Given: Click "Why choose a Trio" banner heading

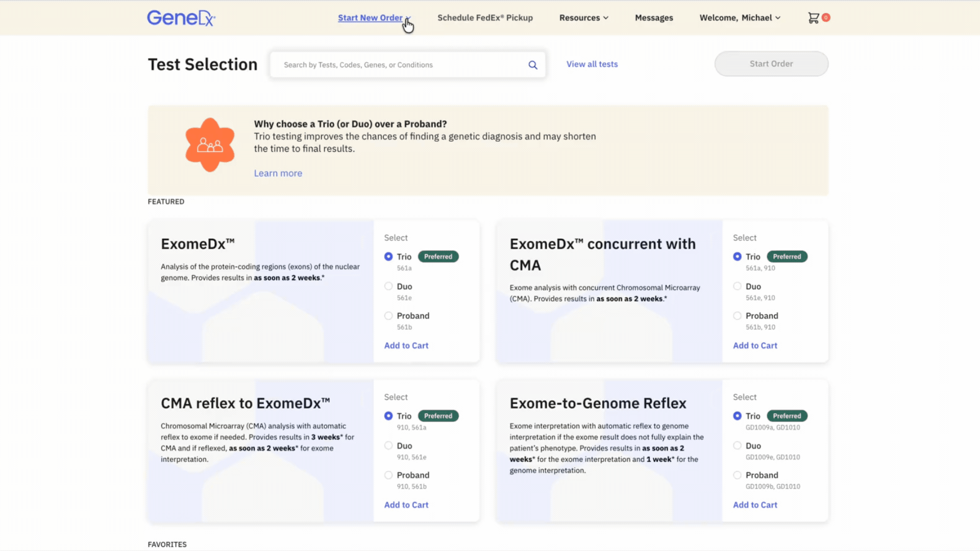Looking at the screenshot, I should click(x=350, y=124).
